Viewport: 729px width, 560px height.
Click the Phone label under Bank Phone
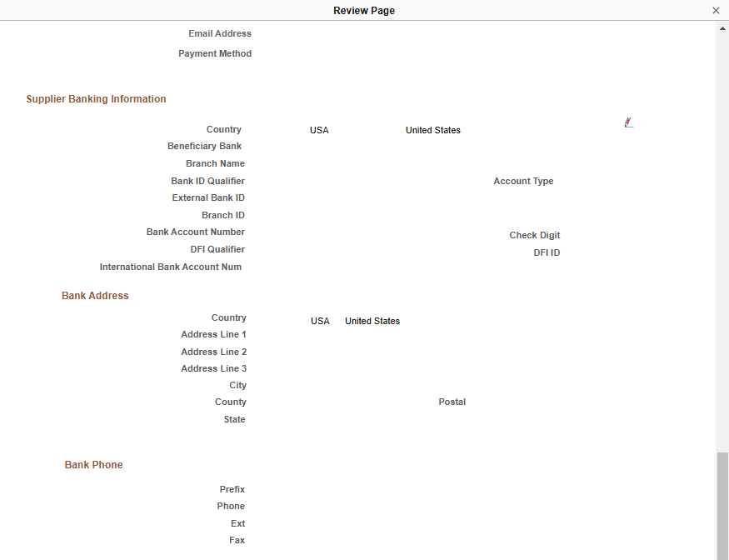pyautogui.click(x=231, y=506)
